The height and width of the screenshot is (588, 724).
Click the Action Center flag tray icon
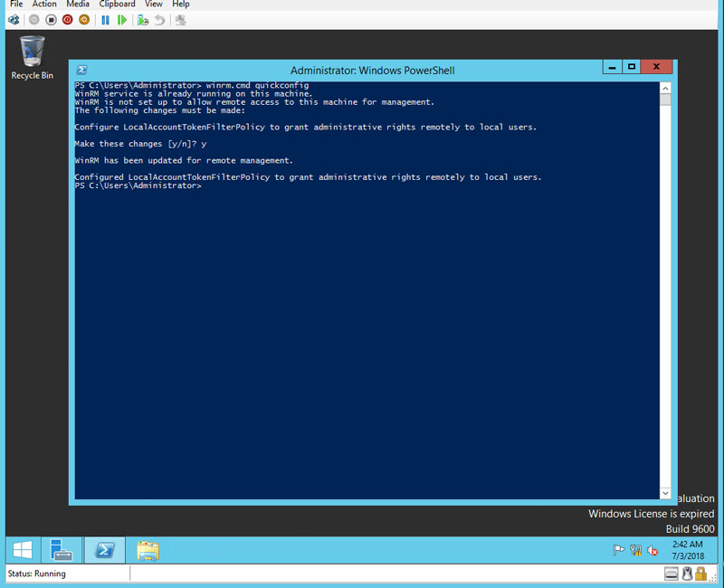click(619, 550)
